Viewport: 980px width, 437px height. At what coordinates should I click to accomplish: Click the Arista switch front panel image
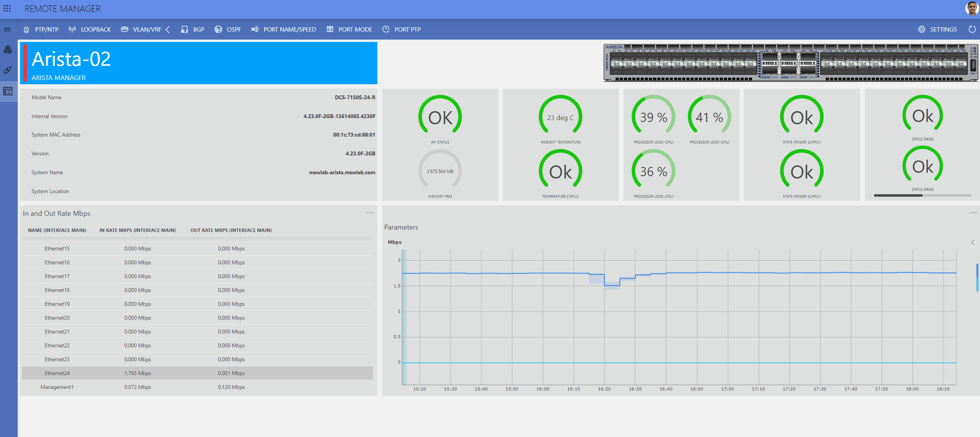791,62
